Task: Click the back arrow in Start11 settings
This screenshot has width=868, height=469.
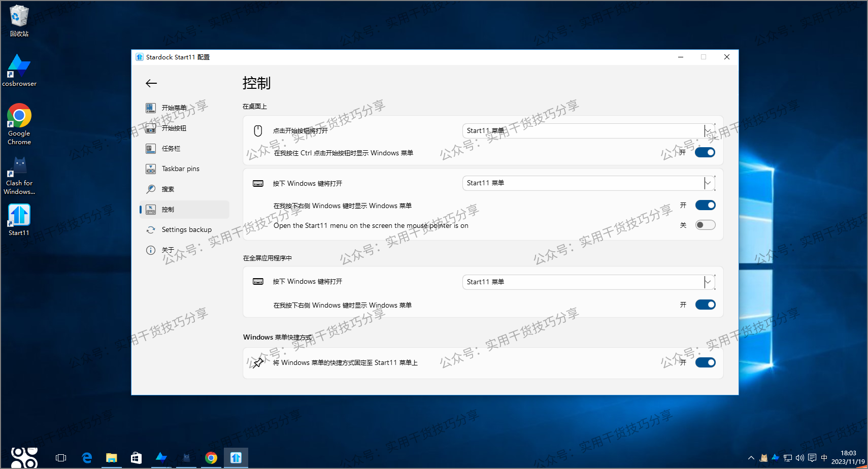Action: click(151, 83)
